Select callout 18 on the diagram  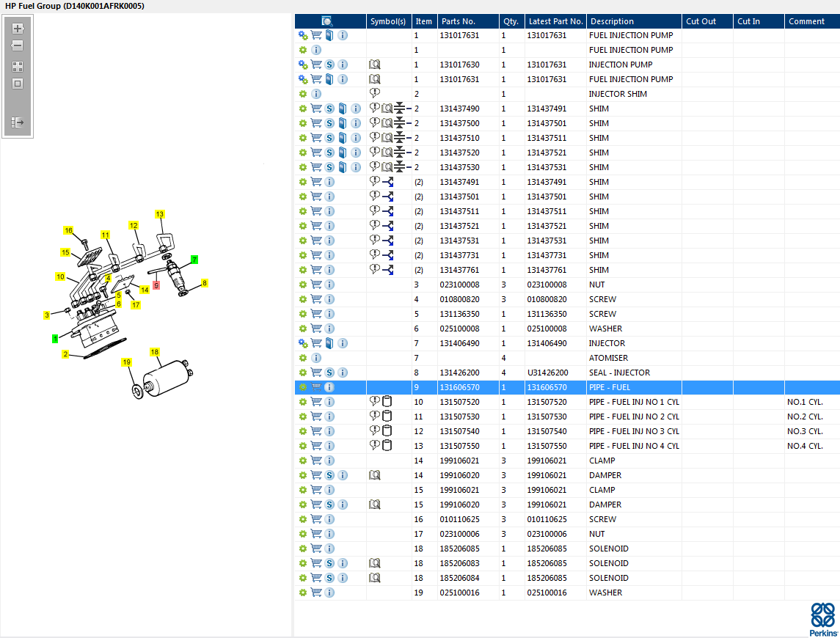coord(155,352)
